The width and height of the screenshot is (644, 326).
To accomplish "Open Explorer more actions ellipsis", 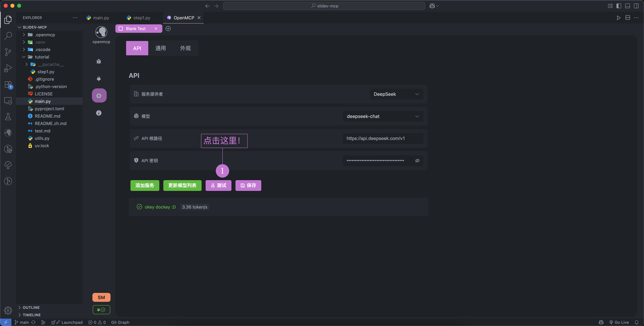I will tap(75, 18).
